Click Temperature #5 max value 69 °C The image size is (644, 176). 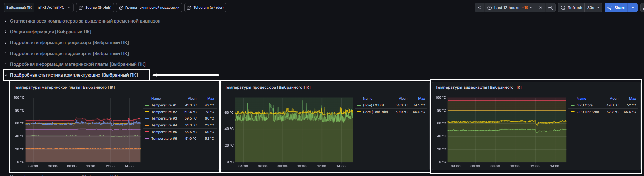click(x=209, y=132)
